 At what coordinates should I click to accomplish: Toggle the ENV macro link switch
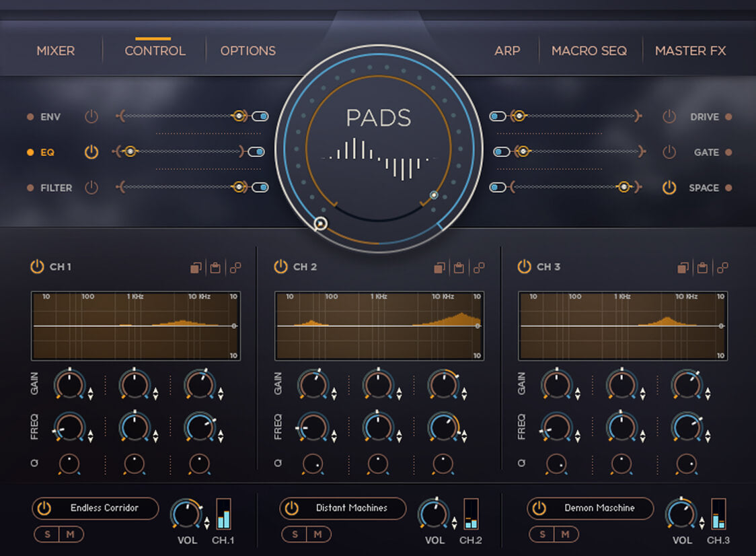[x=260, y=116]
